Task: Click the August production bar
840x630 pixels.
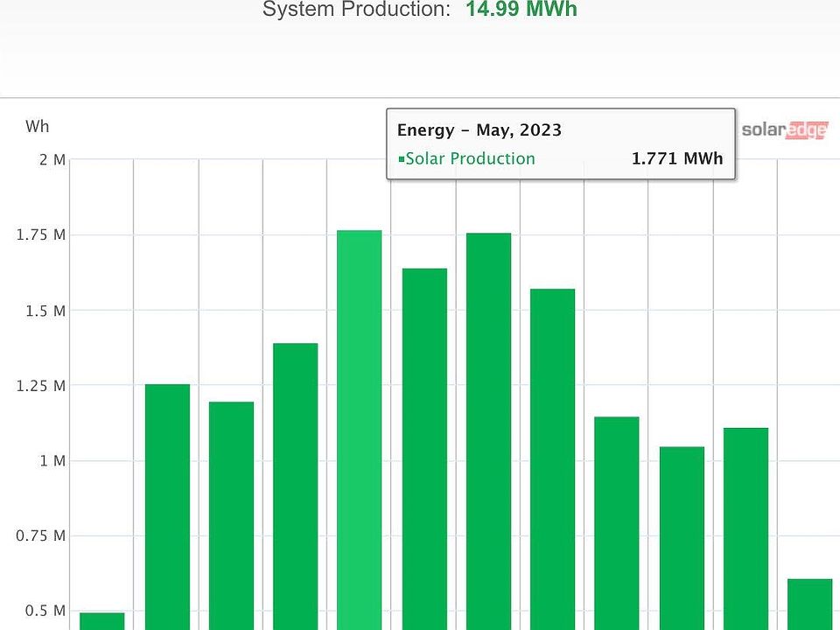Action: click(552, 458)
